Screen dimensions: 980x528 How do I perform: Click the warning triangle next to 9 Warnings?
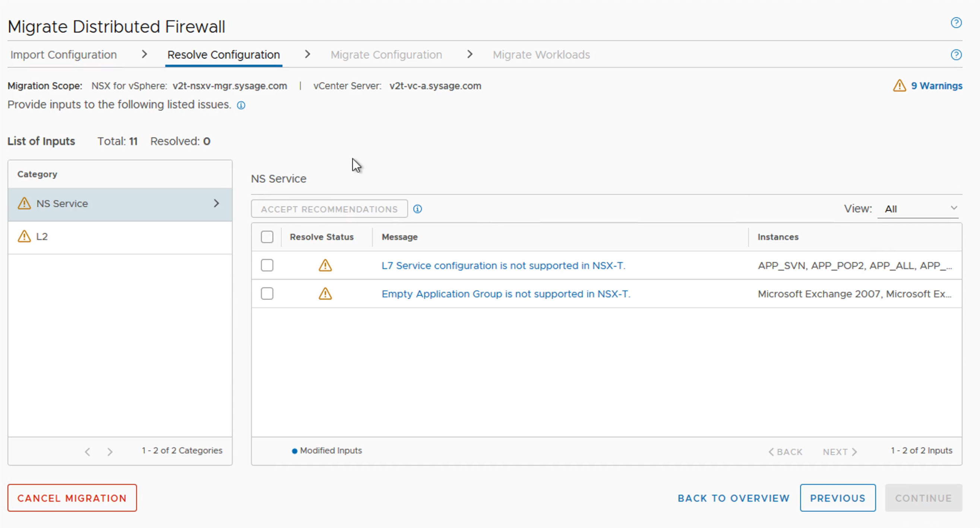pos(900,86)
